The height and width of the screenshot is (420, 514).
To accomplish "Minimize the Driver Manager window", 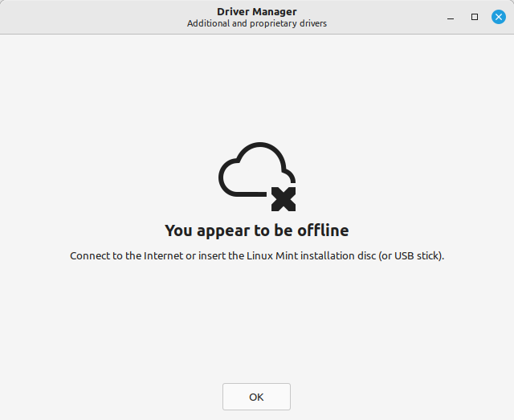I will [x=451, y=16].
